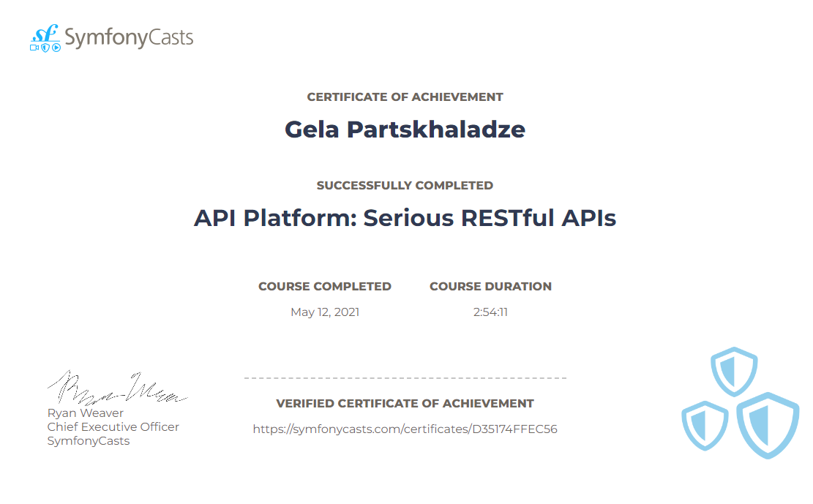Screen dimensions: 813x504
Task: Click the play button icon in the logo
Action: (56, 47)
